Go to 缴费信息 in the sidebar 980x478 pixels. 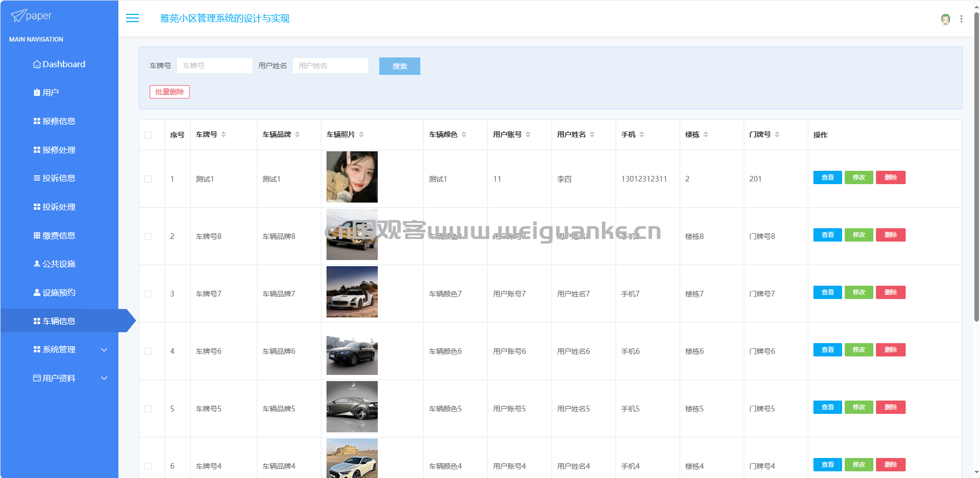pos(59,235)
